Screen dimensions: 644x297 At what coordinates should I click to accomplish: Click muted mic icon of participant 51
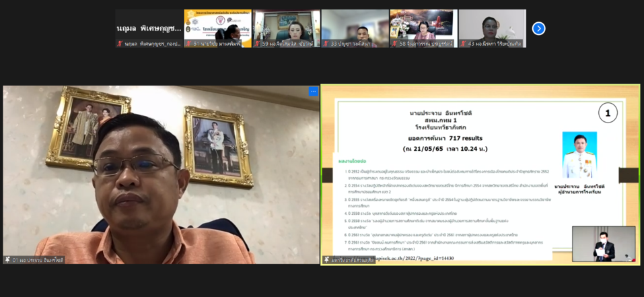(188, 44)
